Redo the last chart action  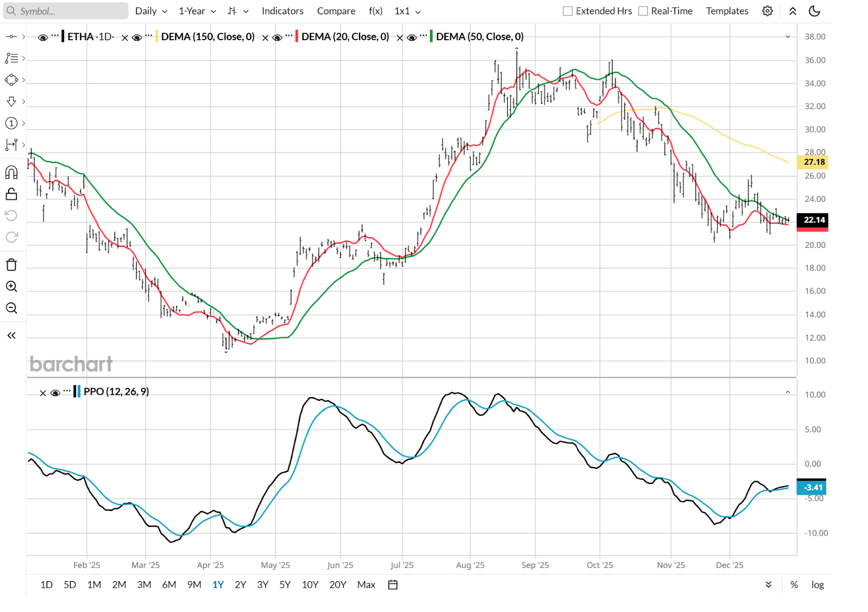click(11, 237)
